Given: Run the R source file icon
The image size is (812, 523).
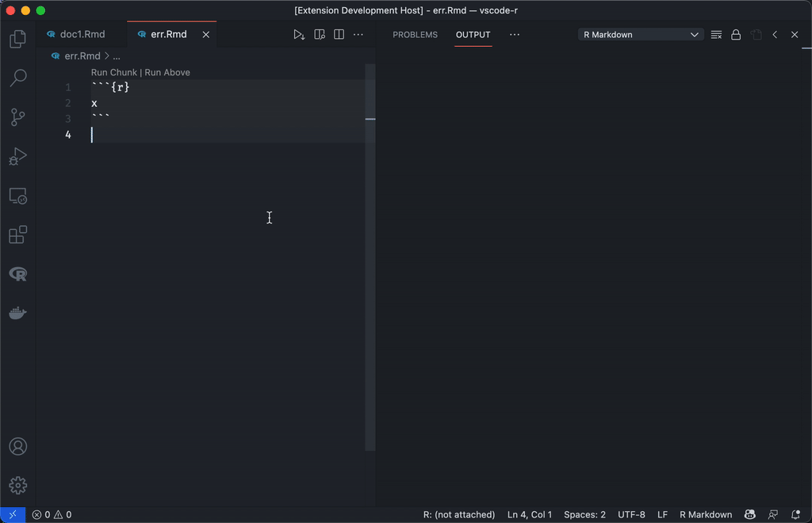Looking at the screenshot, I should tap(299, 35).
